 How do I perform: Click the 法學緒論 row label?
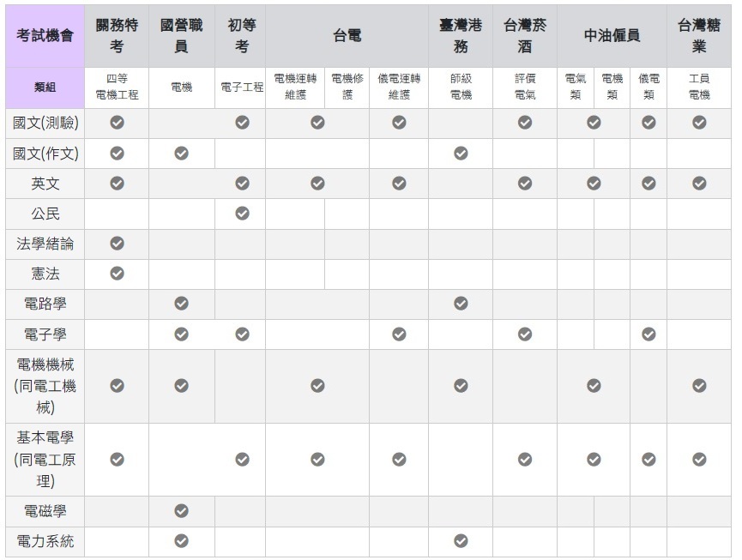click(x=45, y=244)
